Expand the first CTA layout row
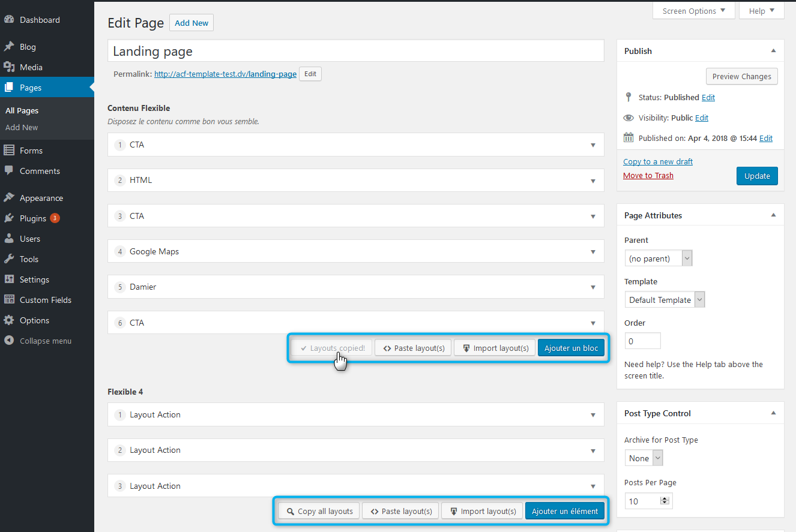 593,145
